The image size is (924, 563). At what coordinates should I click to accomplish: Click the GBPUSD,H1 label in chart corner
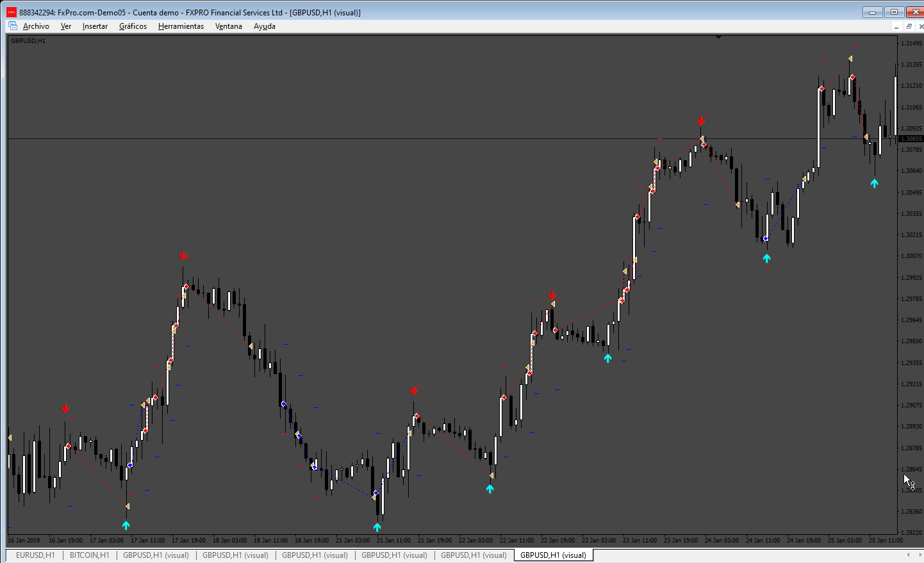(x=28, y=41)
